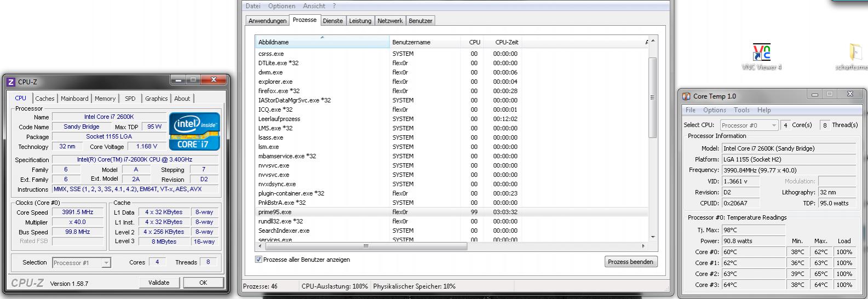
Task: Toggle 'Prozesse aller Benutzer anzeigen' checkbox
Action: 258,260
